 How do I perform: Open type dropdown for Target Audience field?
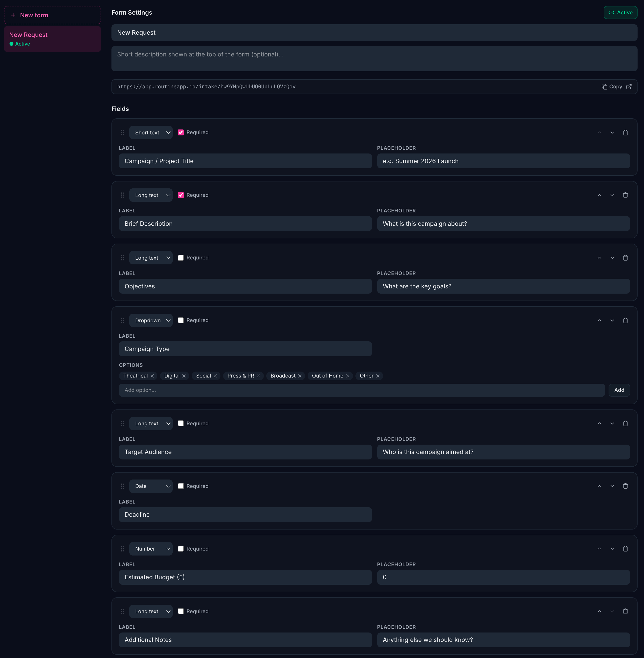[x=151, y=423]
